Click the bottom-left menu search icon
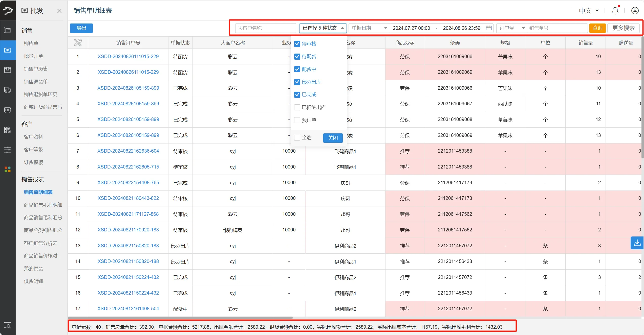 coord(8,325)
